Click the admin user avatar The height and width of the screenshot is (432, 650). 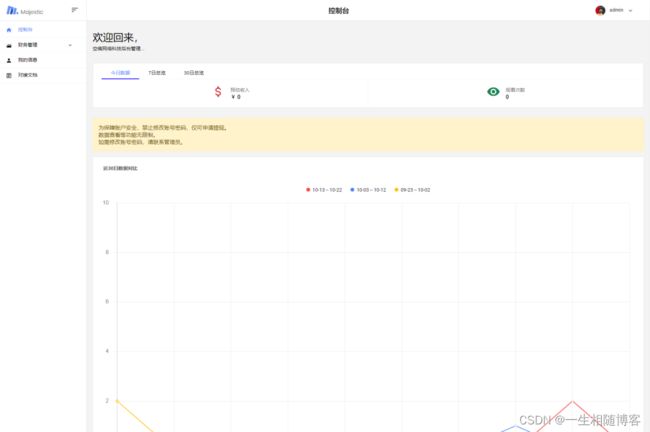click(x=600, y=10)
